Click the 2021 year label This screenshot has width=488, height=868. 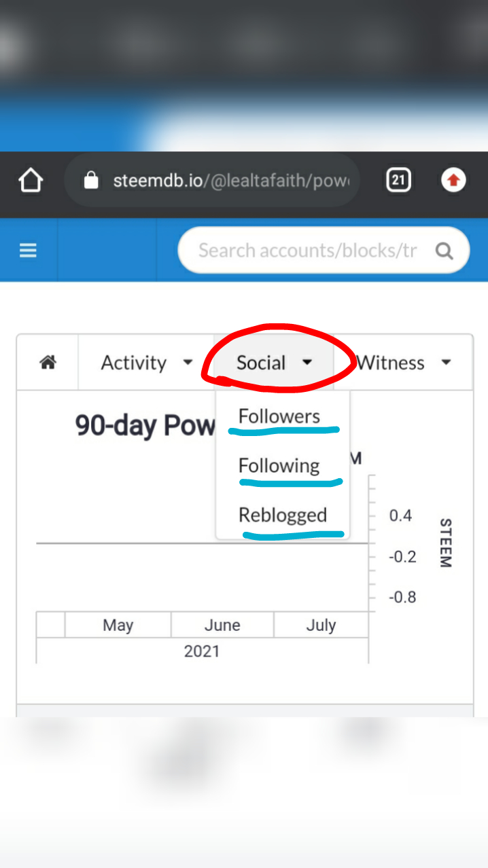(202, 651)
